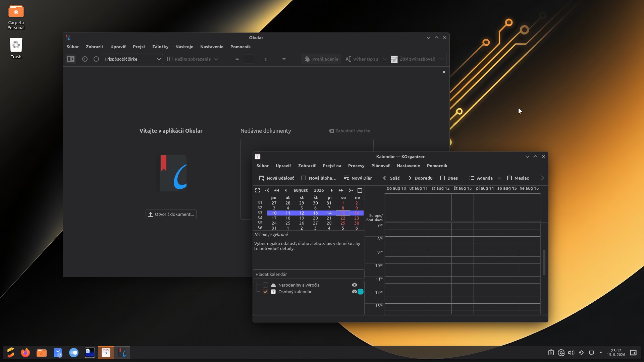Select week number 34 in the navigator

(260, 218)
